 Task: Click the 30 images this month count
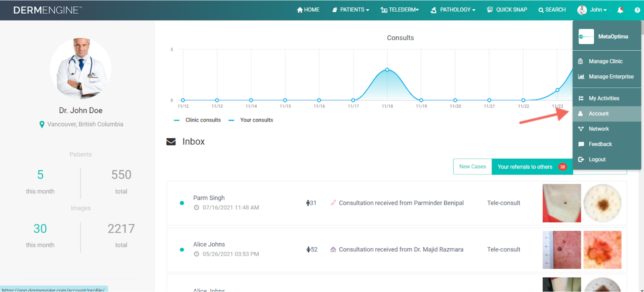pyautogui.click(x=40, y=229)
